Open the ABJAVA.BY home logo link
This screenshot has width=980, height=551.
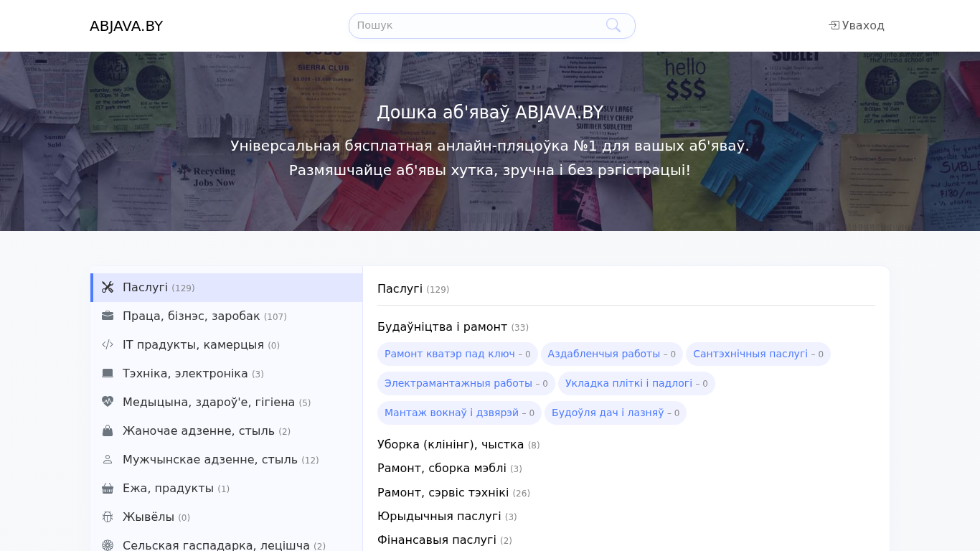(x=126, y=26)
